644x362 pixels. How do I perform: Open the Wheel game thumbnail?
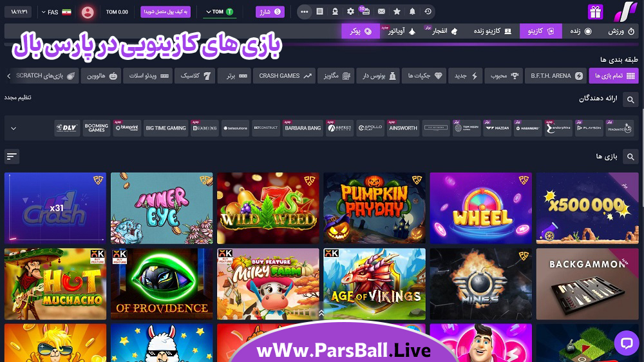click(481, 208)
